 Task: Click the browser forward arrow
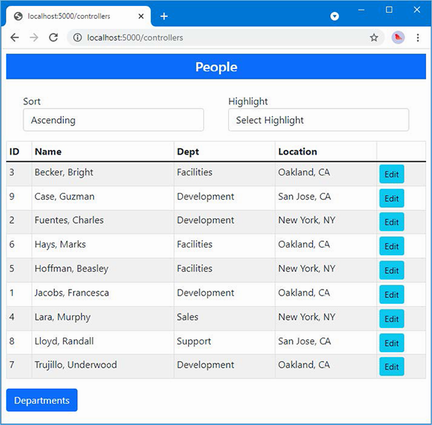[x=34, y=38]
